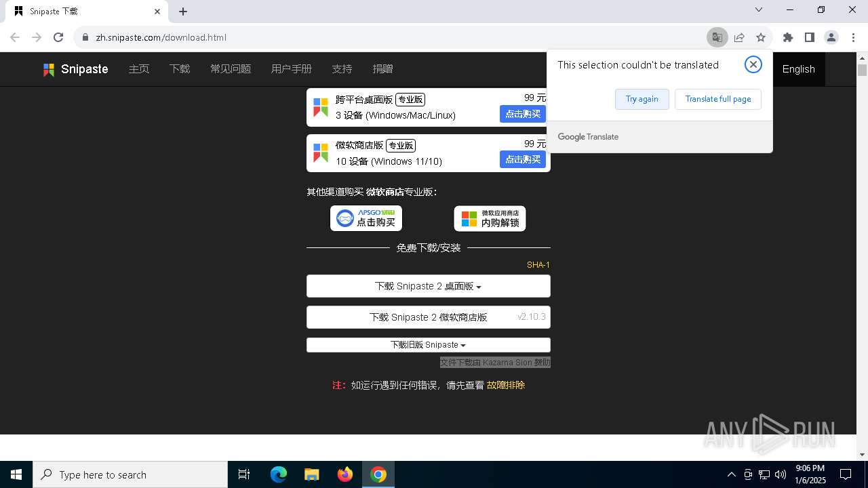The width and height of the screenshot is (868, 488).
Task: Click the share page icon
Action: point(739,37)
